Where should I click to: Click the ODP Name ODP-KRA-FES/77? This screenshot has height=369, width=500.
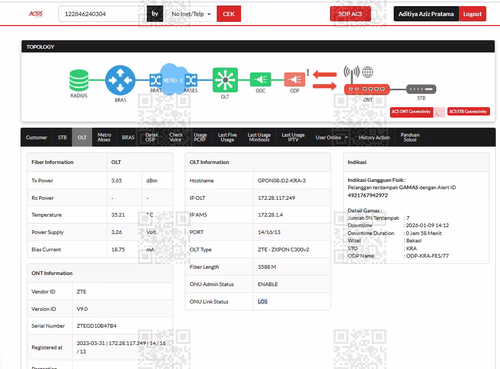point(427,256)
